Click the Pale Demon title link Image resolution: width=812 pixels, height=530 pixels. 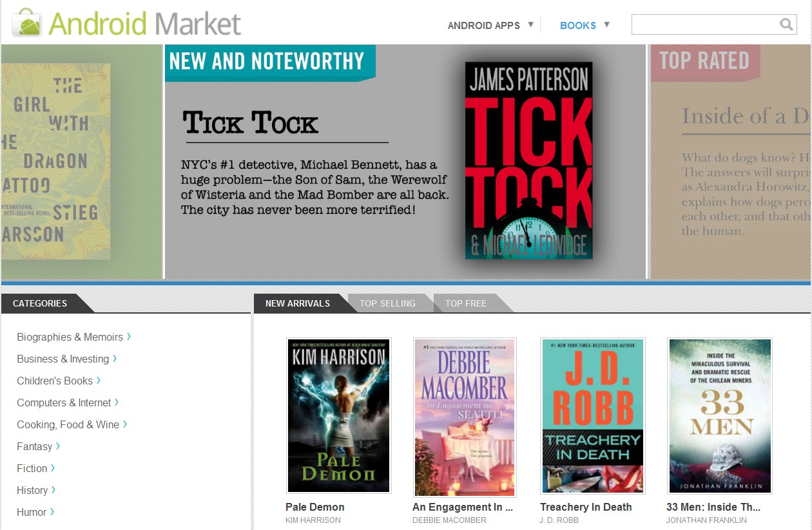coord(315,507)
